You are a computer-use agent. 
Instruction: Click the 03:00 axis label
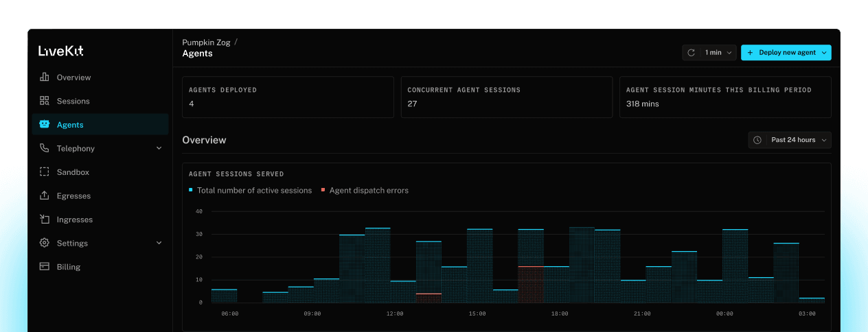click(807, 314)
